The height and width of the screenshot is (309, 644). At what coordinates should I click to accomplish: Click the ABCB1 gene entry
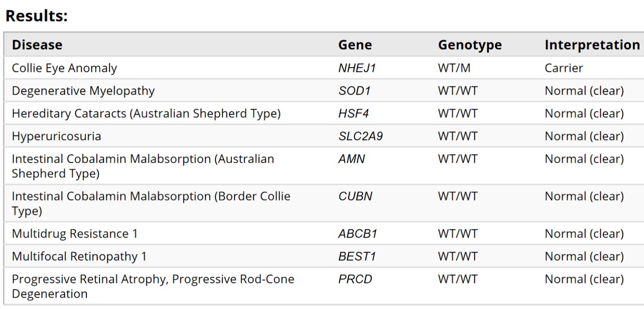pos(358,234)
